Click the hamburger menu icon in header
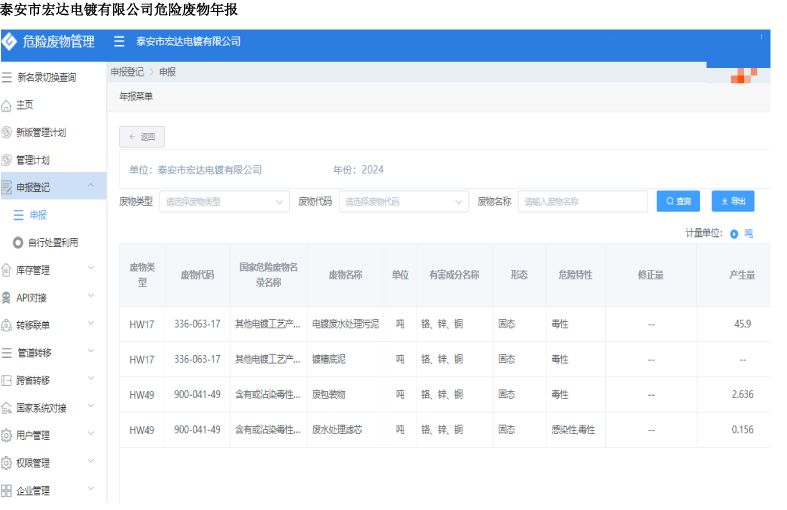Screen dimensions: 787x510 tap(119, 42)
